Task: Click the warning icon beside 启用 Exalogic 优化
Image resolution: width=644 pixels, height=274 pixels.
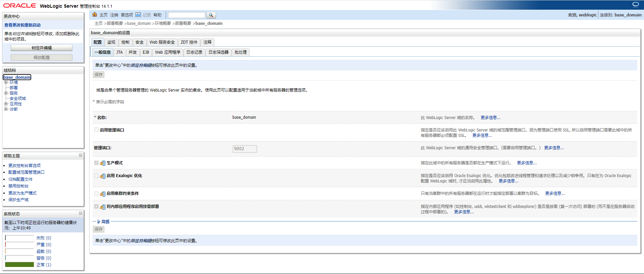Action: point(103,176)
